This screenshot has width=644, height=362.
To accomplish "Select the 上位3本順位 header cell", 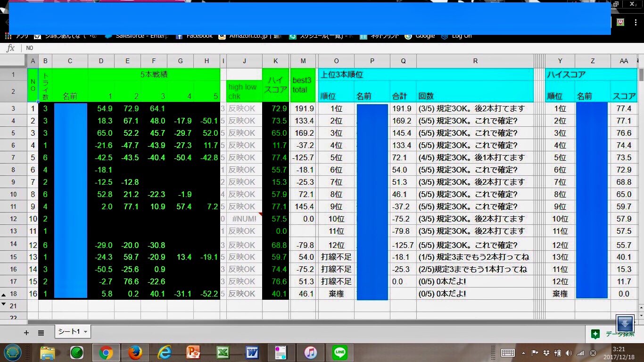I will coord(426,74).
